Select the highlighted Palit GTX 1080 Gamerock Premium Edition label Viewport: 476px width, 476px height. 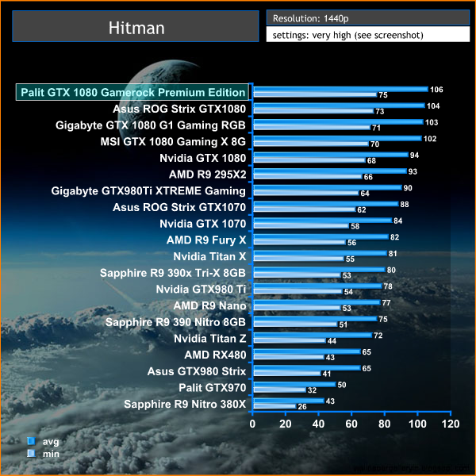click(x=132, y=92)
